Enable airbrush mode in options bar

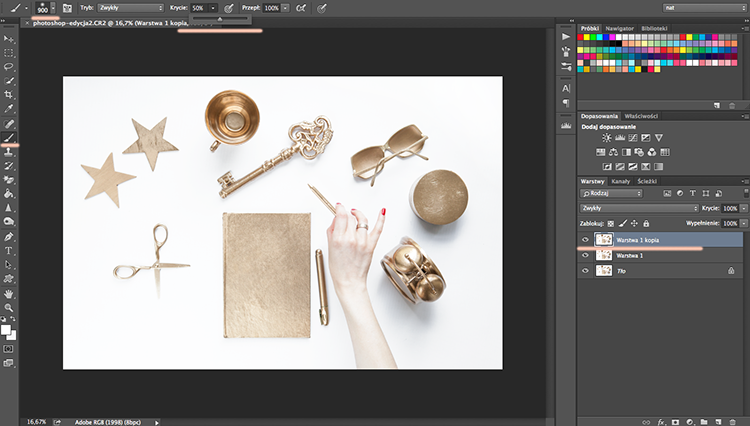tap(301, 8)
